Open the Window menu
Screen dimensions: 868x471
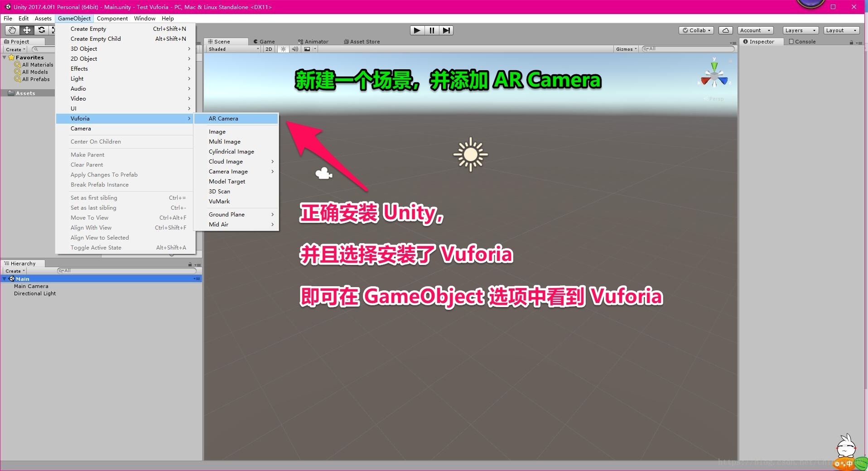point(145,19)
